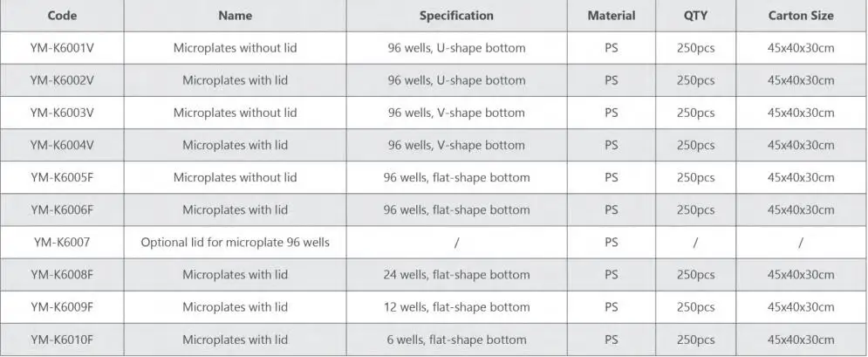Screen dimensions: 868x357
Task: Click the YM-K6004V product code
Action: 62,145
